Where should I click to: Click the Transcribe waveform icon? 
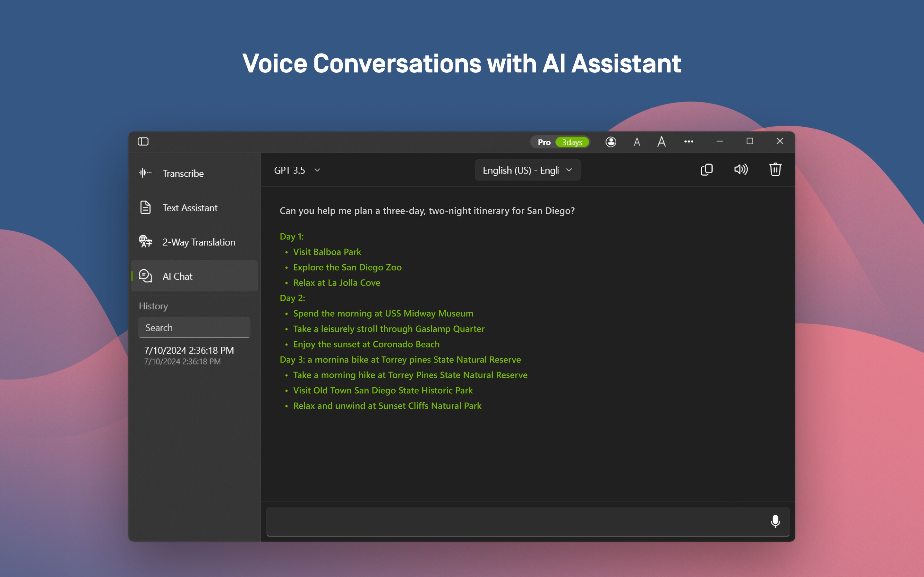pos(145,173)
